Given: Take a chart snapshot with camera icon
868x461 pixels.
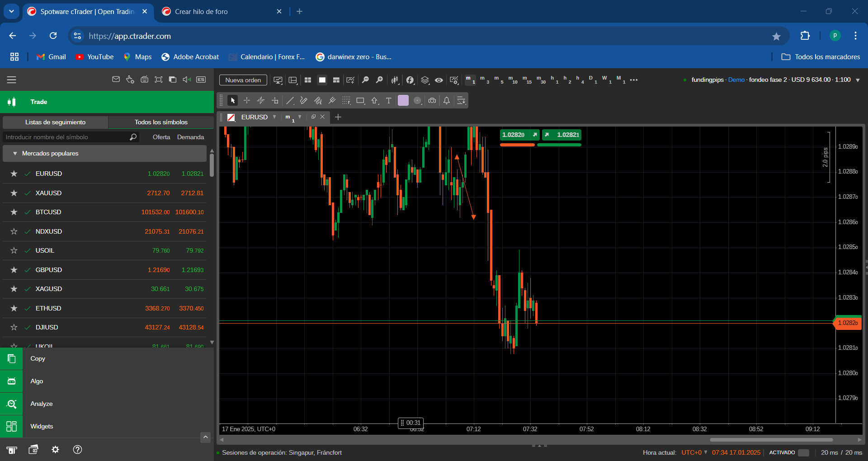Looking at the screenshot, I should pyautogui.click(x=432, y=100).
